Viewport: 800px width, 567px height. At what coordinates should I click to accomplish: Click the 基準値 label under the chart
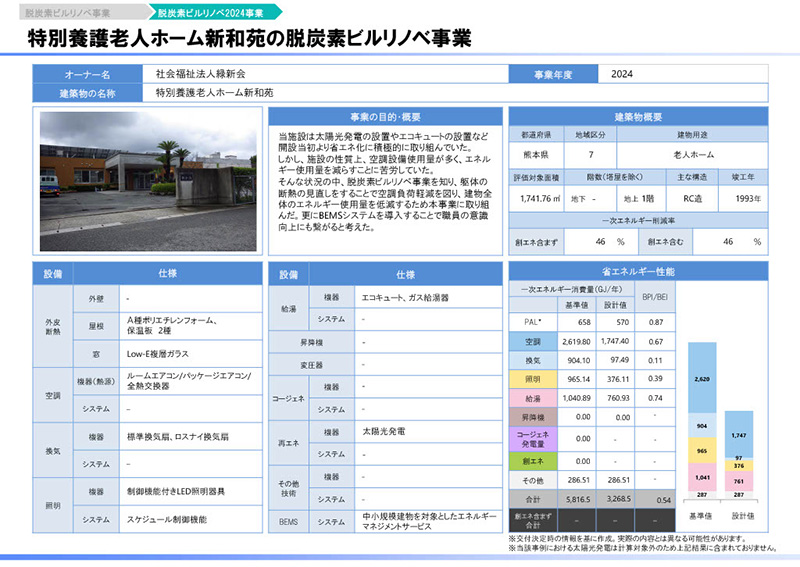click(x=701, y=516)
